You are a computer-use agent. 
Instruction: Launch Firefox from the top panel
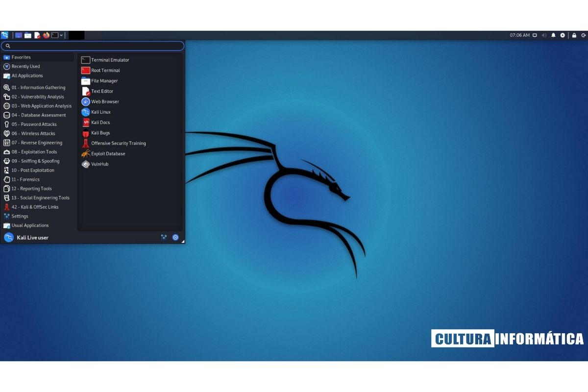47,35
